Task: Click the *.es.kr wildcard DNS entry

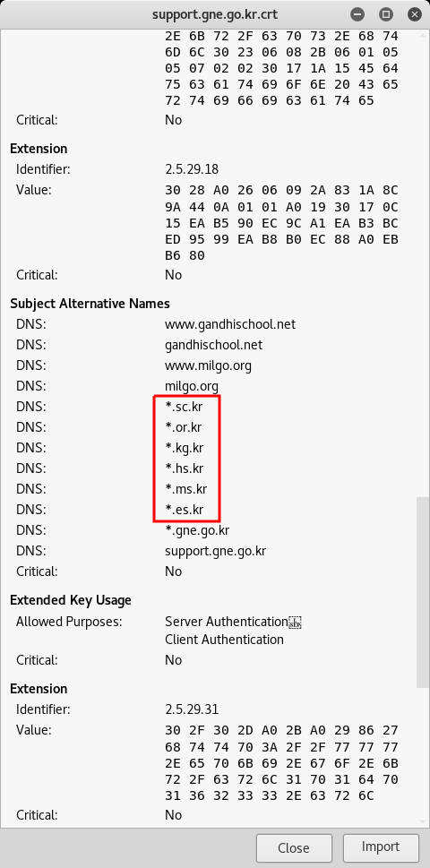Action: (x=185, y=510)
